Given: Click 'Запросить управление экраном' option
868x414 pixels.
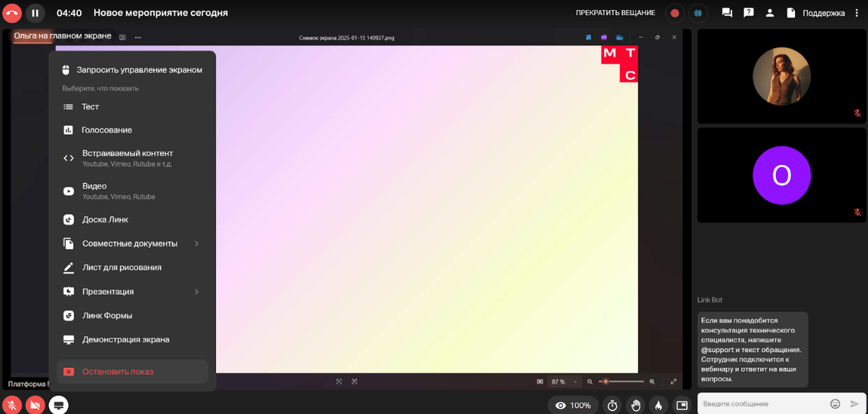Looking at the screenshot, I should click(x=132, y=70).
